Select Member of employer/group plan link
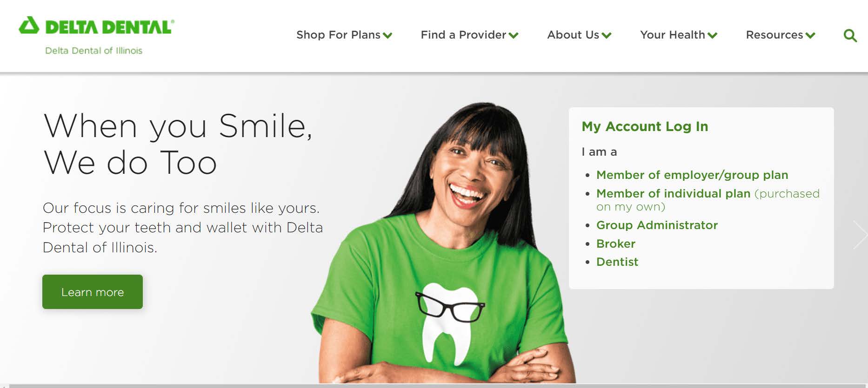This screenshot has width=868, height=388. (x=692, y=175)
